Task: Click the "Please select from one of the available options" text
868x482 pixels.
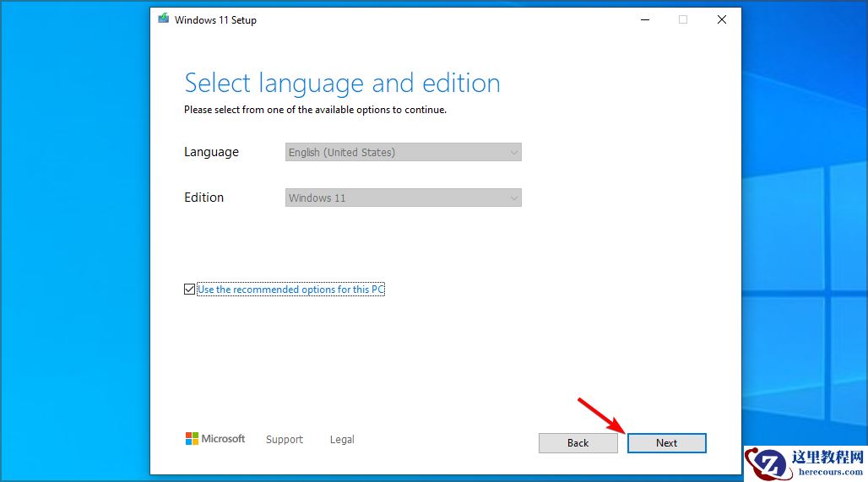Action: 315,110
